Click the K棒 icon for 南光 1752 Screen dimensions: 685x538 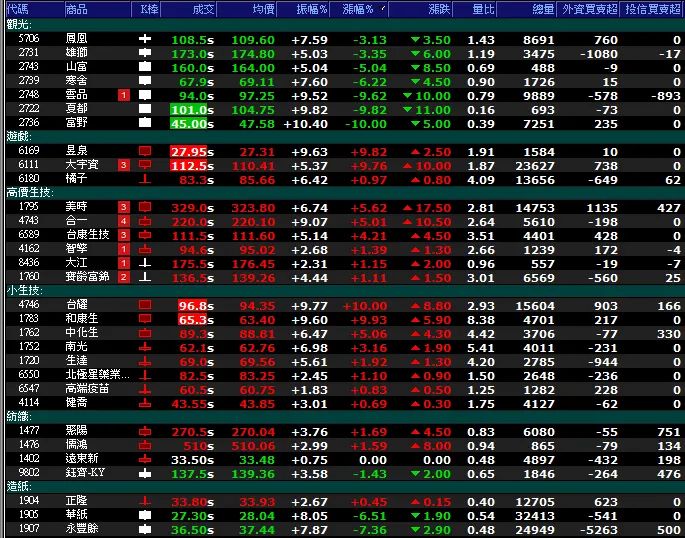point(145,347)
